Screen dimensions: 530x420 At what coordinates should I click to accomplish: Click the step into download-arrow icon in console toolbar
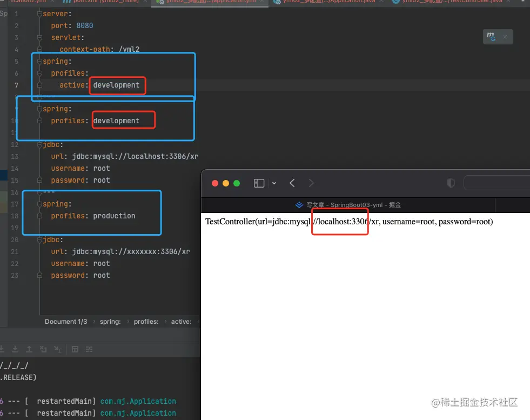pyautogui.click(x=15, y=349)
